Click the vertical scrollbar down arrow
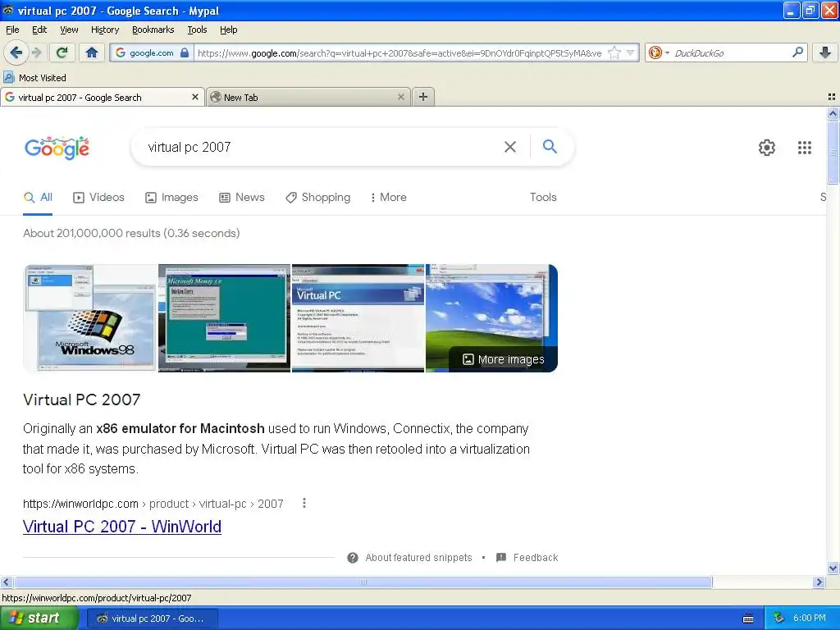 833,568
